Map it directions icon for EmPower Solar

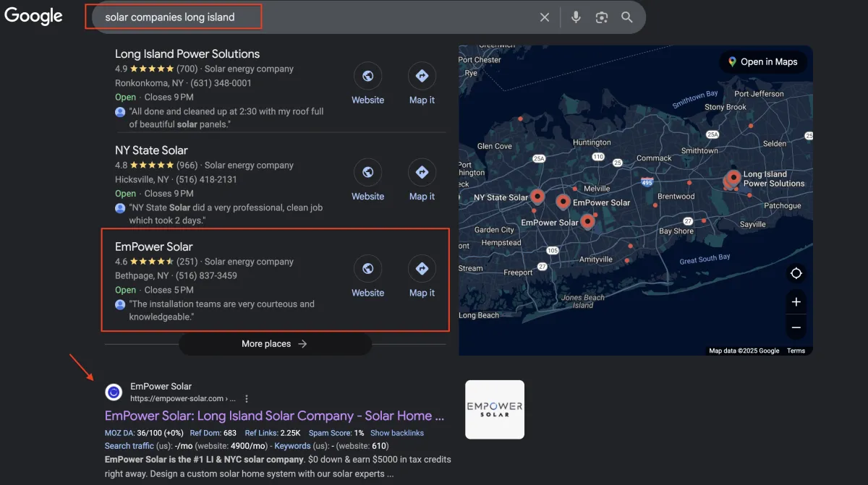(422, 269)
